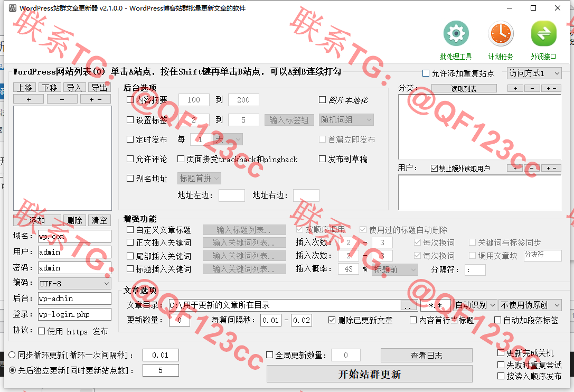
Task: Toggle the 定时发布 checkbox
Action: tap(130, 139)
